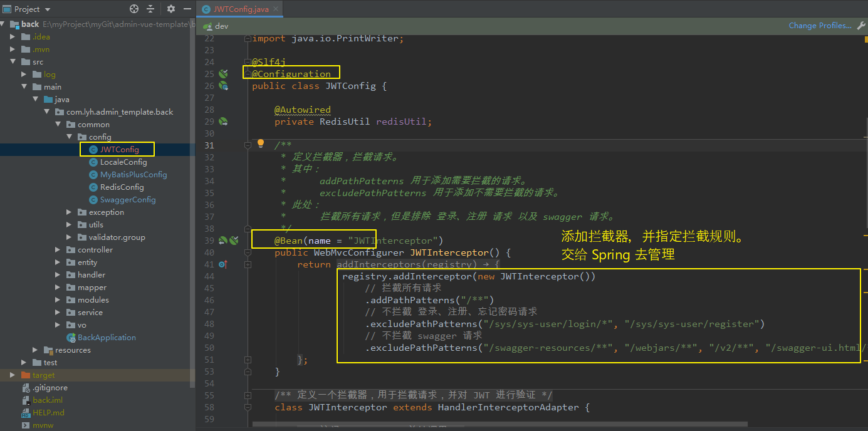
Task: Click the class icon beside MyBatisPlusConfig
Action: [93, 175]
